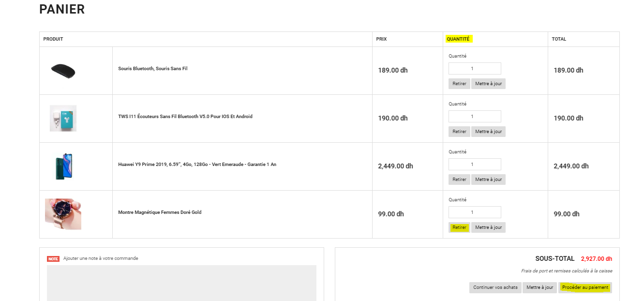Open the Huawei Y9 Prime phone image
The height and width of the screenshot is (301, 644).
[63, 166]
